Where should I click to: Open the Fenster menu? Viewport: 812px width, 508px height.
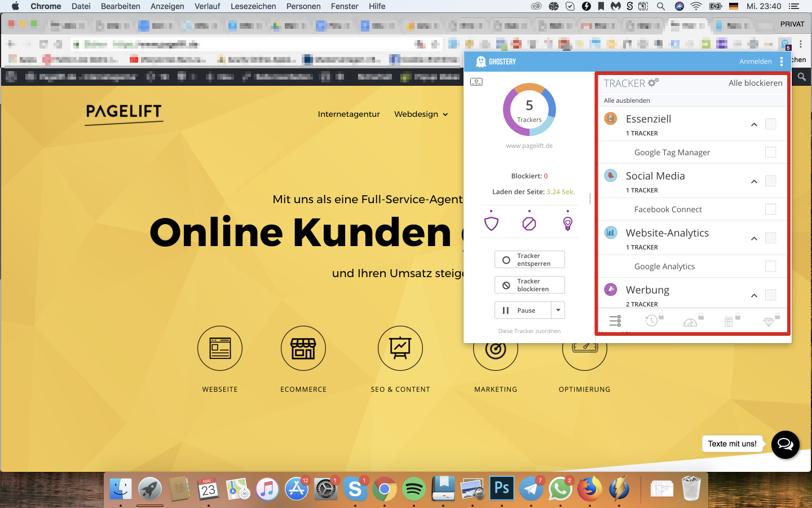[x=345, y=6]
